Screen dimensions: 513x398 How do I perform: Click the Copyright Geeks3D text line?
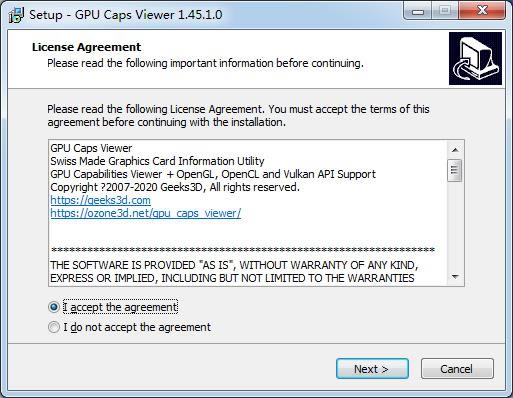(175, 187)
